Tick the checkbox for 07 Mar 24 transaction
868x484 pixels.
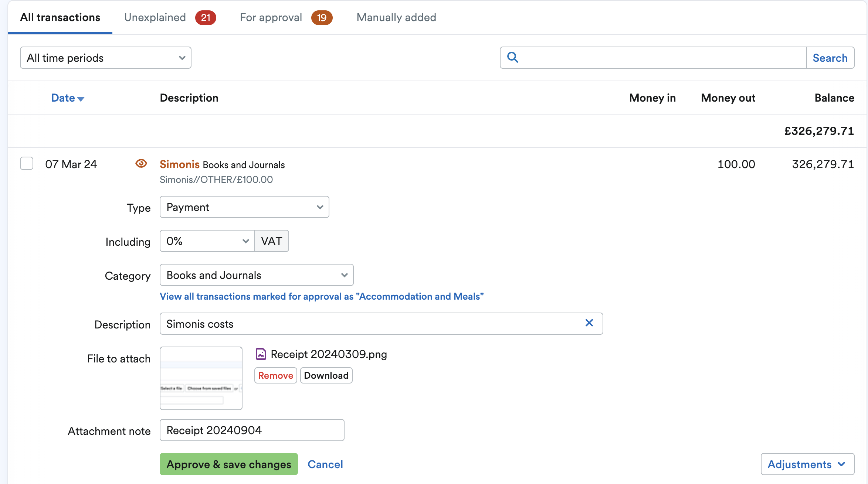tap(27, 163)
